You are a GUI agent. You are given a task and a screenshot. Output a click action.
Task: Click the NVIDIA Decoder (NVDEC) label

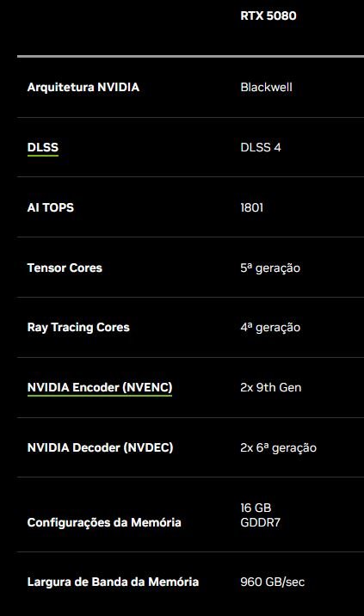(x=100, y=447)
